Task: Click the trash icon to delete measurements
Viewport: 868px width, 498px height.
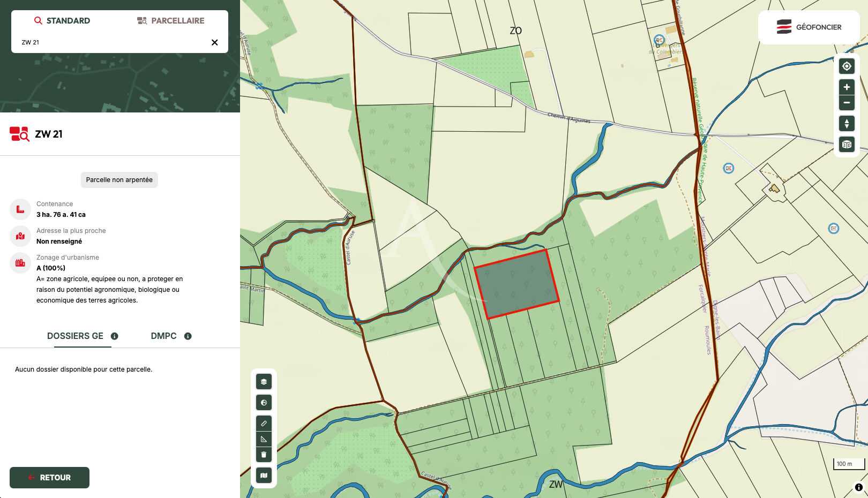Action: [264, 455]
